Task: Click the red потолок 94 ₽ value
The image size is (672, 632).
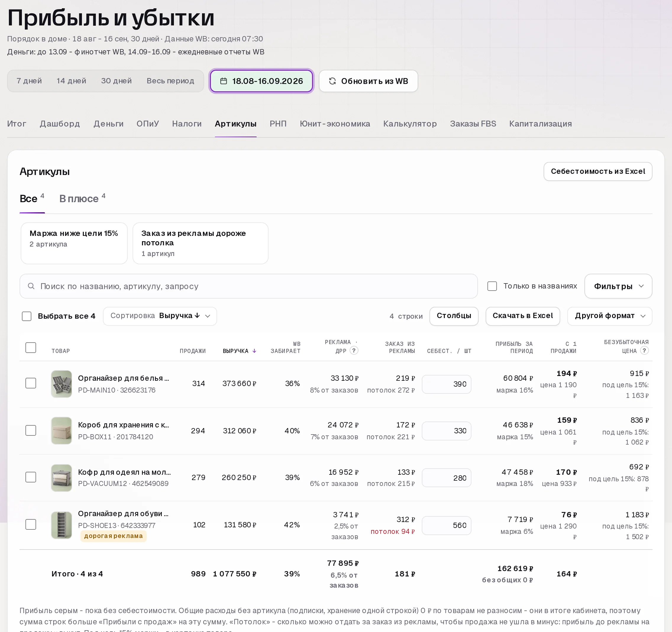Action: click(x=392, y=531)
